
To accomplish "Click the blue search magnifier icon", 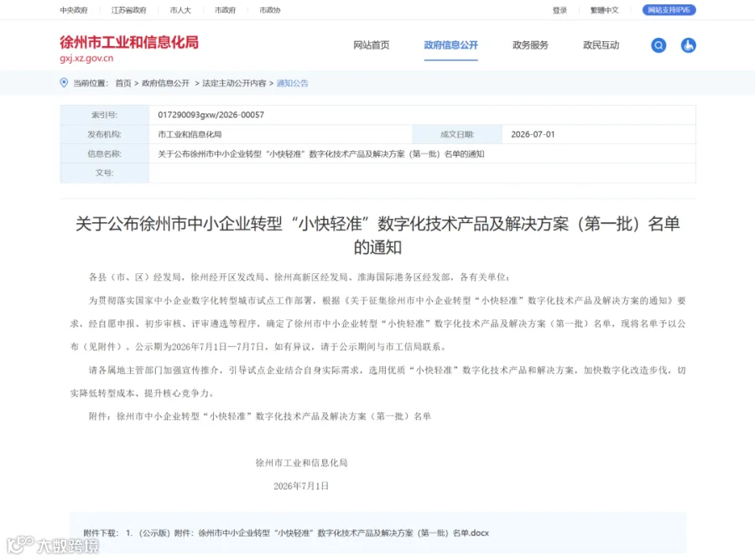I will [x=659, y=45].
